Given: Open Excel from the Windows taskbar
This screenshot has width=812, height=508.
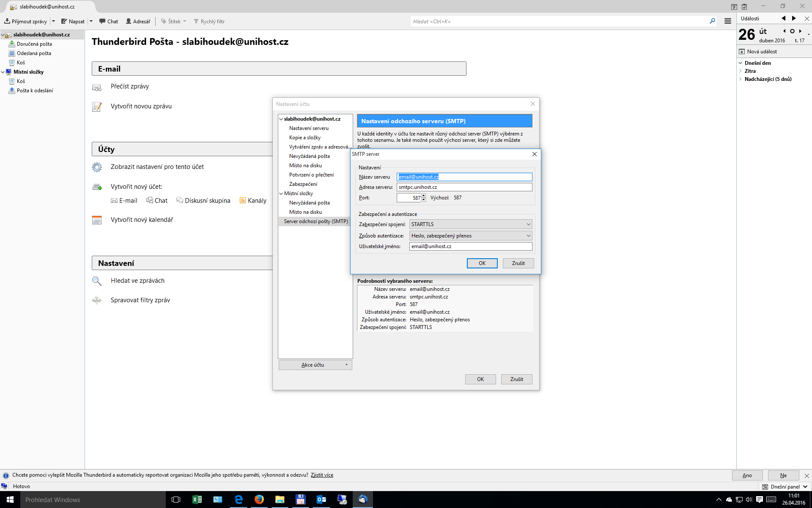Looking at the screenshot, I should (x=197, y=500).
